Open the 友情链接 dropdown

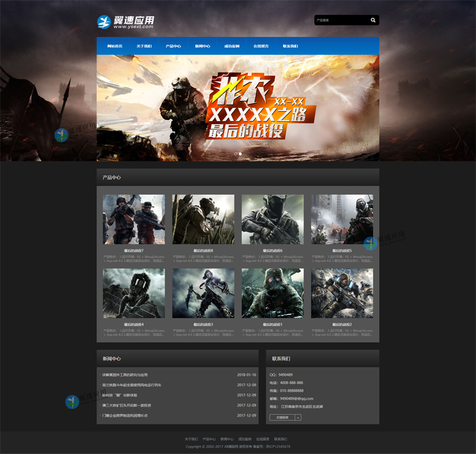point(282,418)
